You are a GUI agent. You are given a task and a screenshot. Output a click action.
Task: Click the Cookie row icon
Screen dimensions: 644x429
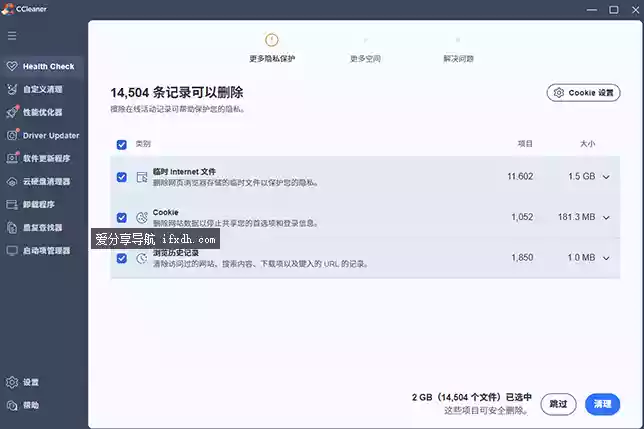[x=142, y=218]
